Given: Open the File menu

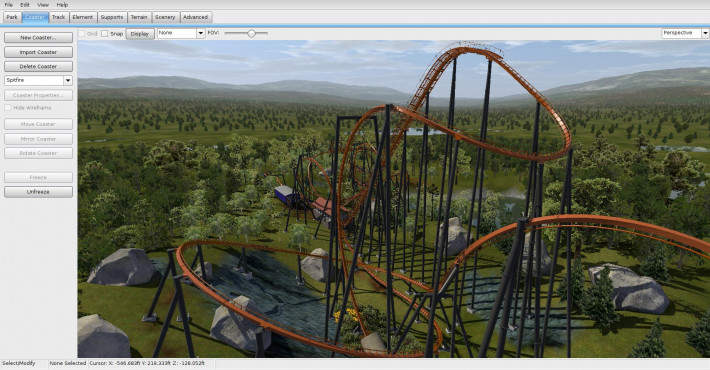Looking at the screenshot, I should tap(9, 5).
